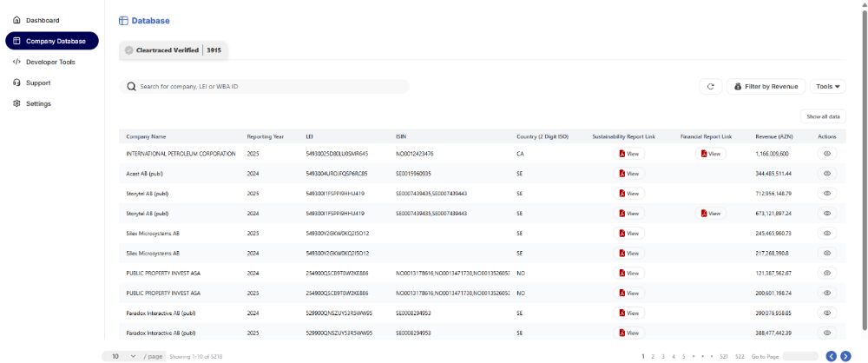Click the next page arrow button

click(x=845, y=356)
